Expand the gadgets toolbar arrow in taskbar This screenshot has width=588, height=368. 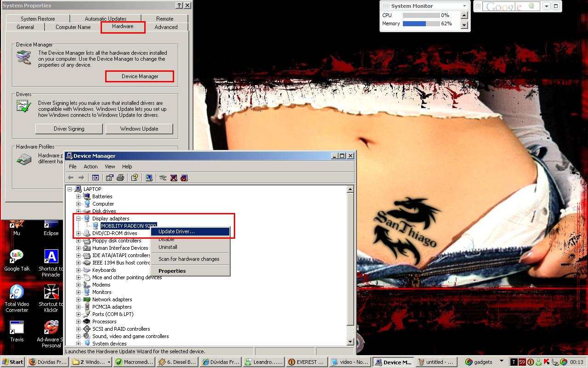[x=501, y=362]
